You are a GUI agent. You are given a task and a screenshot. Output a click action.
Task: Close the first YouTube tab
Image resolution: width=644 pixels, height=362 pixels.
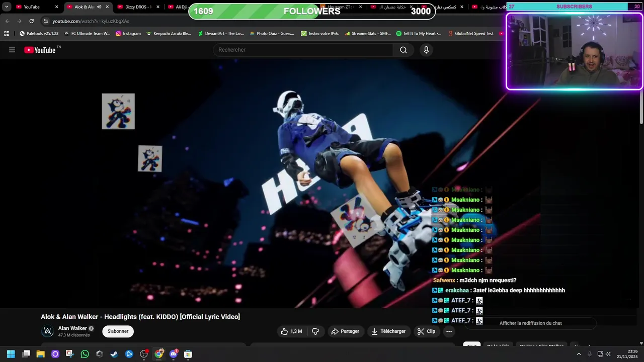coord(56,7)
